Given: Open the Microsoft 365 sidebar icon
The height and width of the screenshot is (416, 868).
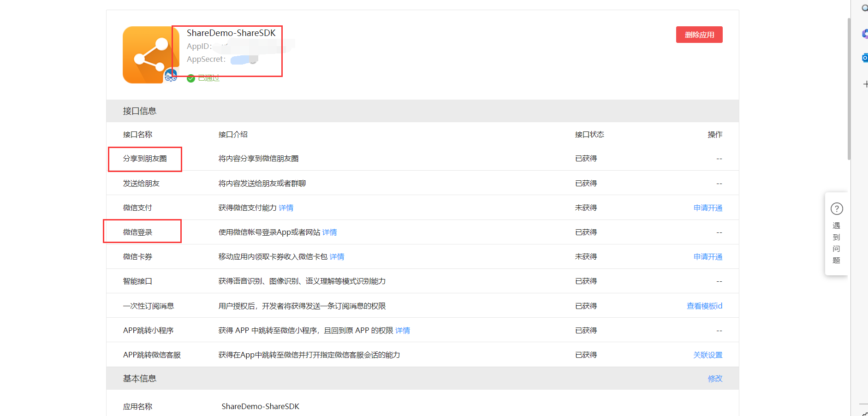Looking at the screenshot, I should tap(865, 34).
